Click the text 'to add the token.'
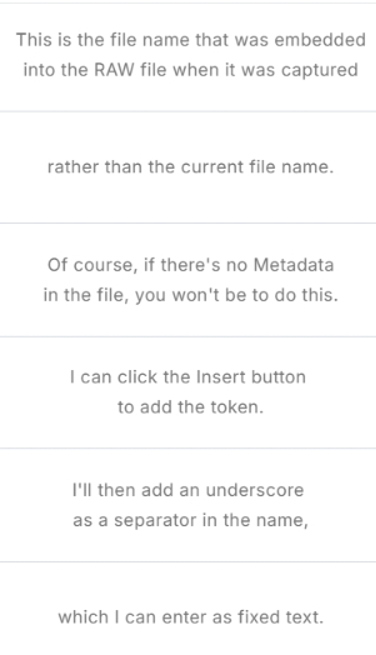376x655 pixels. (x=191, y=407)
